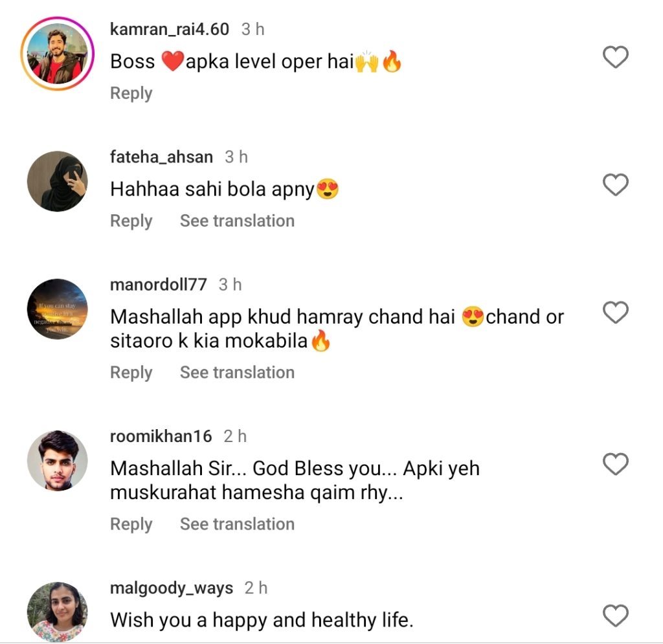Open kamran_rai4.60's profile picture story

click(x=58, y=54)
